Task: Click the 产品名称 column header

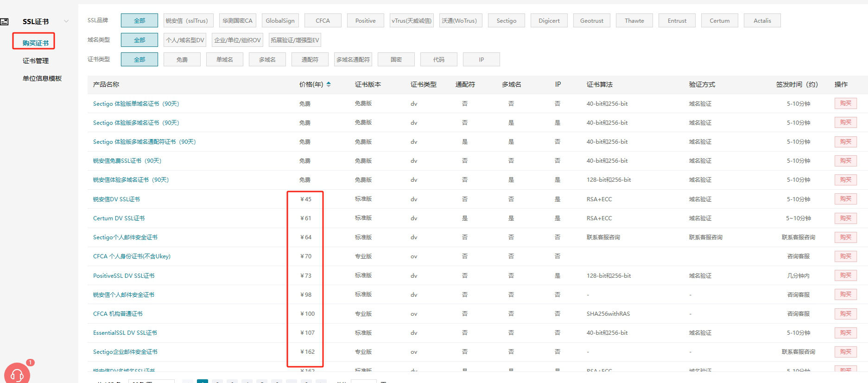Action: [x=106, y=84]
